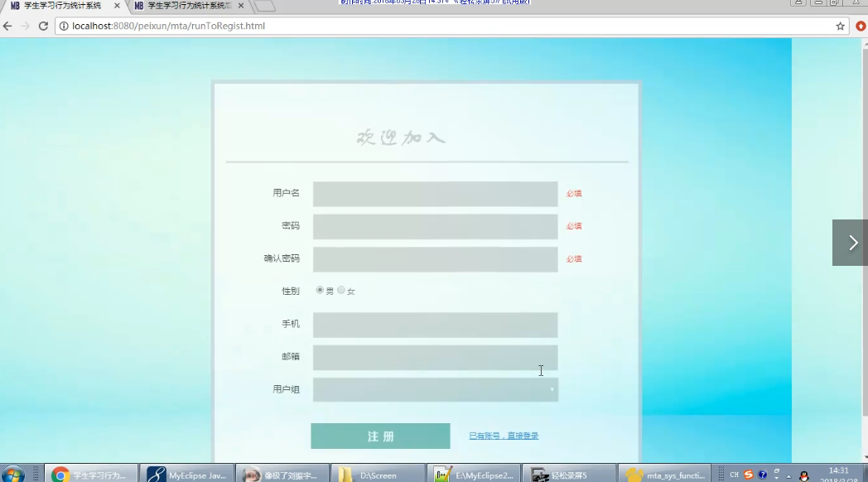Close the second browser tab
The height and width of the screenshot is (482, 868).
pyautogui.click(x=241, y=6)
